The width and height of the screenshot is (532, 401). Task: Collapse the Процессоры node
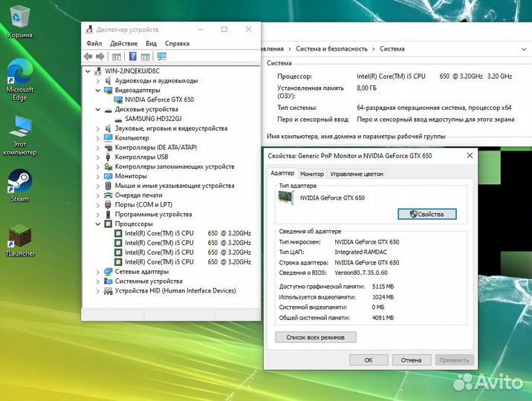click(x=98, y=224)
